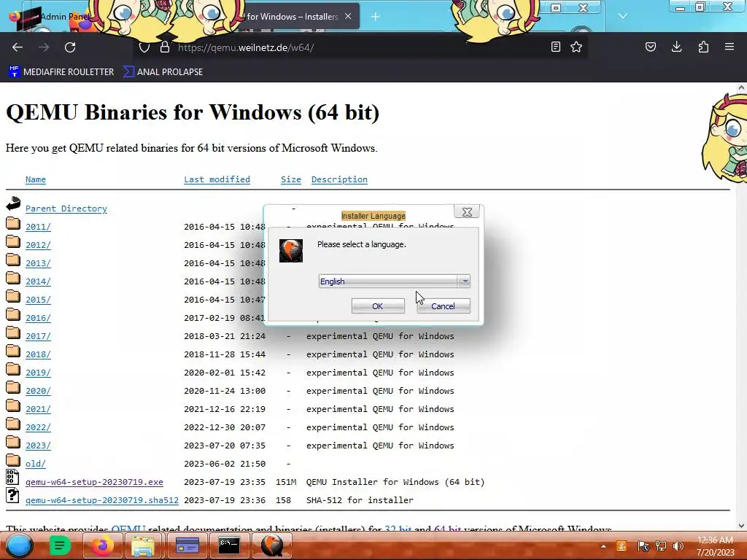Open the 2018/ folder link
This screenshot has height=560, width=747.
(x=38, y=354)
